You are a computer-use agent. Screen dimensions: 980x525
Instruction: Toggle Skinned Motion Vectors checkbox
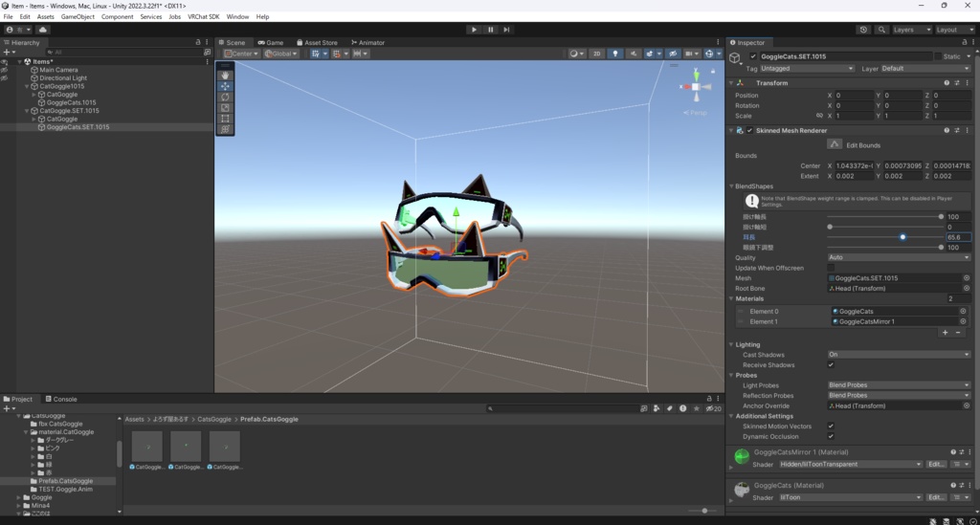(831, 426)
